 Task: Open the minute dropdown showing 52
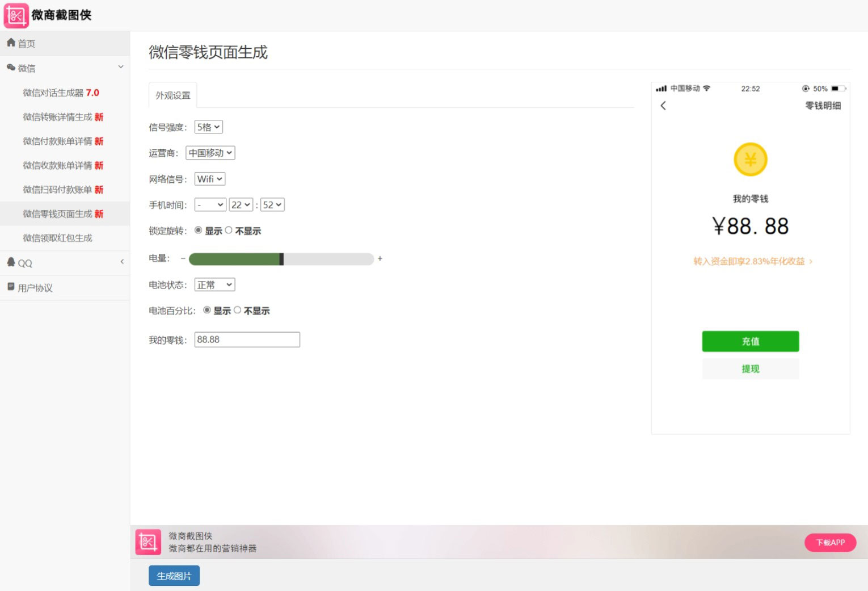coord(272,205)
